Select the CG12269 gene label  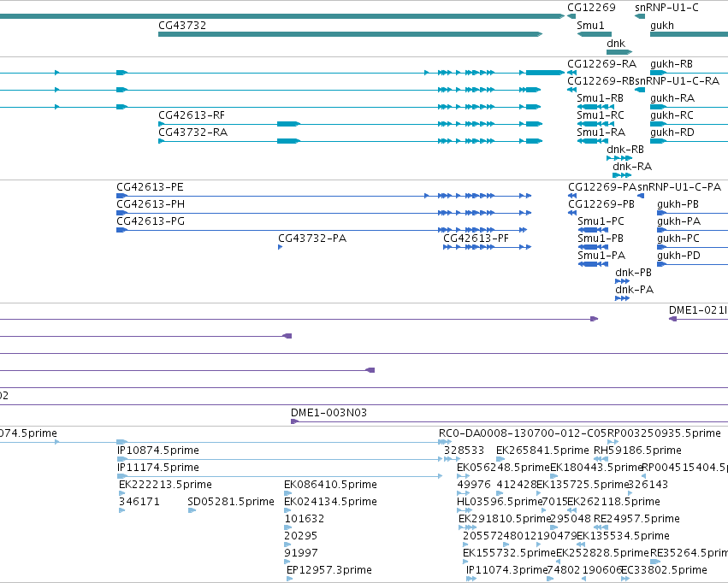click(591, 8)
